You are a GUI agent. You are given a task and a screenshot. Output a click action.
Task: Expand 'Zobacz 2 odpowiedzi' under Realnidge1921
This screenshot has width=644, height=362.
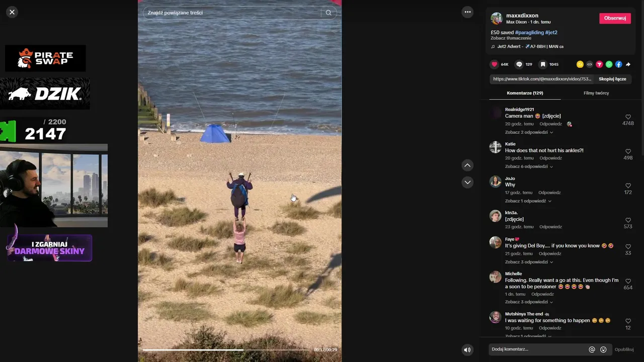coord(529,132)
